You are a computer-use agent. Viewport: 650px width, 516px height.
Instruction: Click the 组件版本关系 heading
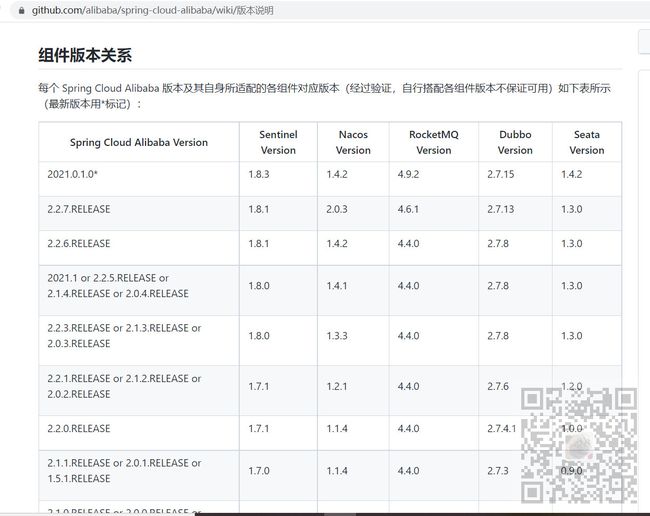click(85, 55)
